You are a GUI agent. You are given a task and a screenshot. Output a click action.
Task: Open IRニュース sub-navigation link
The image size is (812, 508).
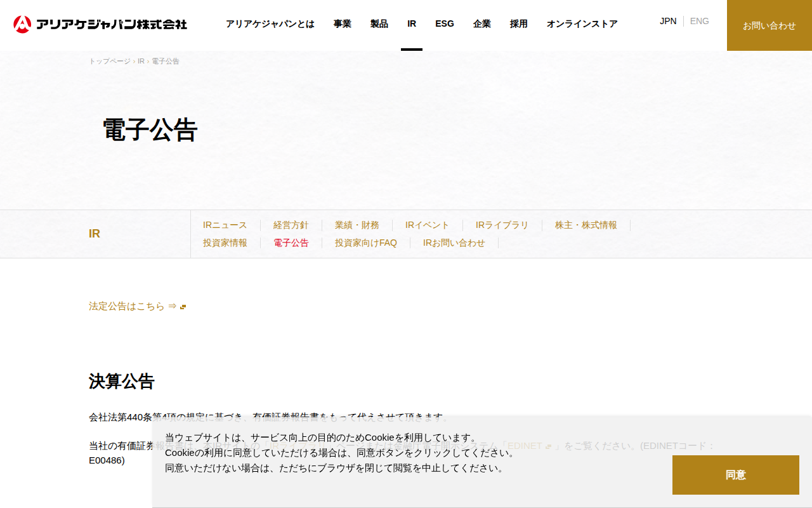[225, 225]
